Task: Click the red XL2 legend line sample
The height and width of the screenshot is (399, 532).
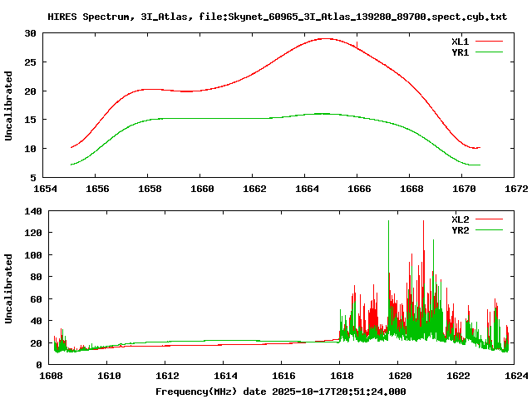Action: (490, 219)
